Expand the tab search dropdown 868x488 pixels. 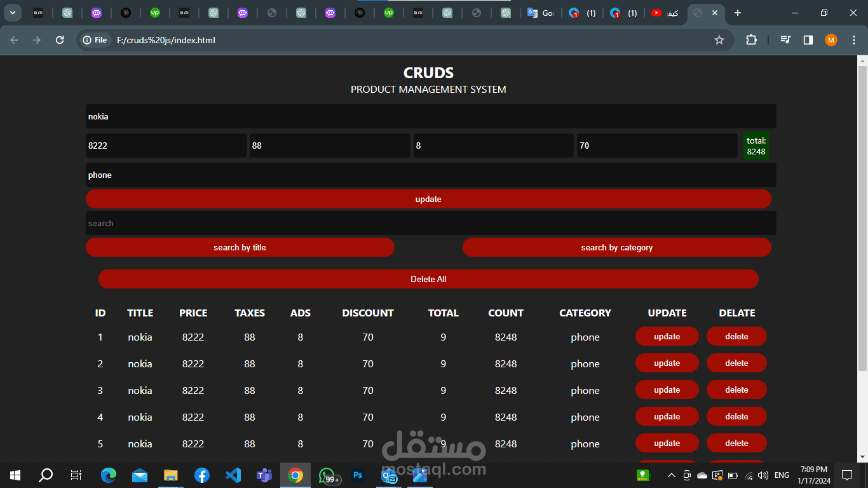coord(12,13)
